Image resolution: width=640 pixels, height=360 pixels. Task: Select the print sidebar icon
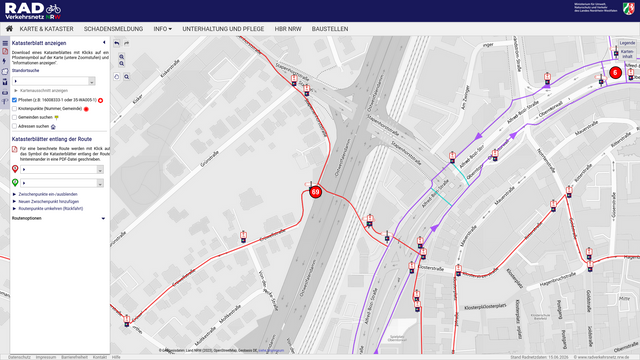pyautogui.click(x=5, y=92)
